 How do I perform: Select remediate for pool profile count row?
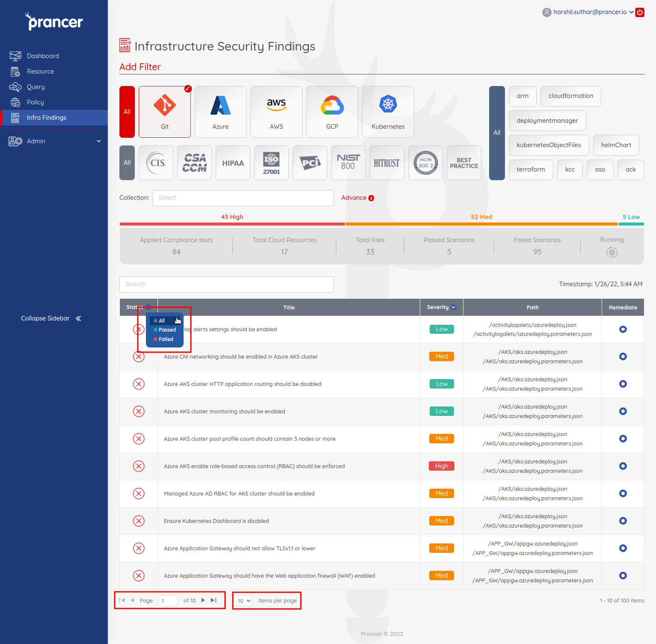(x=623, y=439)
